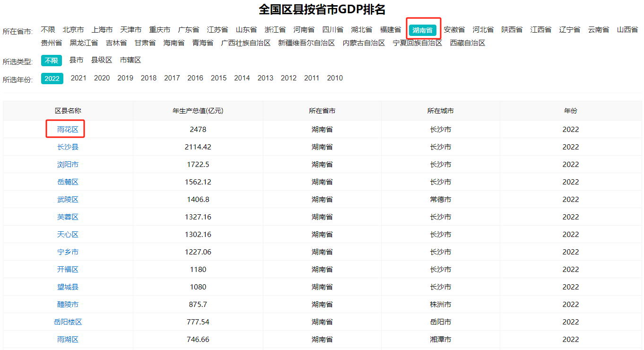This screenshot has height=350, width=644.
Task: Click the selected 2022 year button
Action: point(52,79)
